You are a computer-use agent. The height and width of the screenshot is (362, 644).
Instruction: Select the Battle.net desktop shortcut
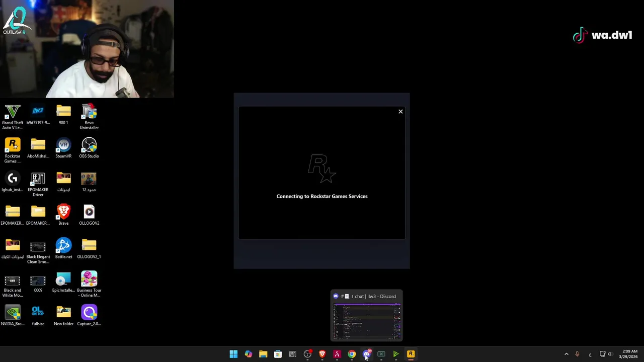tap(63, 249)
